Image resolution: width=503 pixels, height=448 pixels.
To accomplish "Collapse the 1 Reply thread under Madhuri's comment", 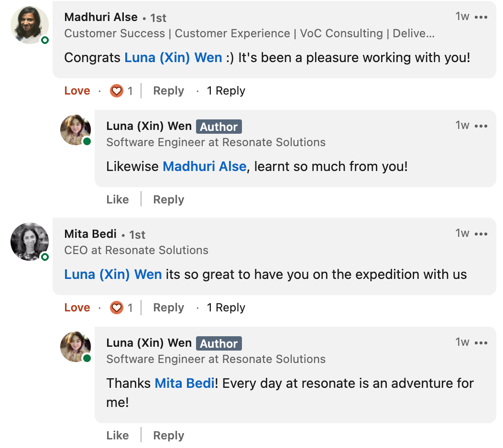I will point(226,91).
